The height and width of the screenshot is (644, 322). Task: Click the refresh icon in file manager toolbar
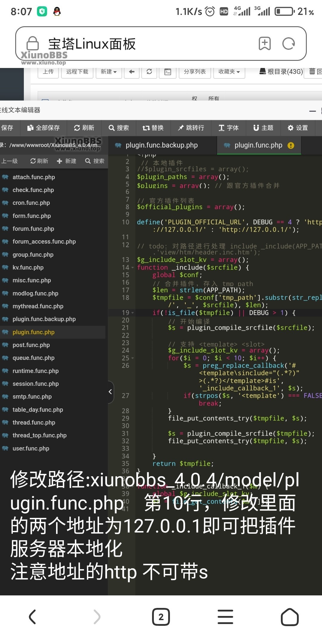click(149, 72)
